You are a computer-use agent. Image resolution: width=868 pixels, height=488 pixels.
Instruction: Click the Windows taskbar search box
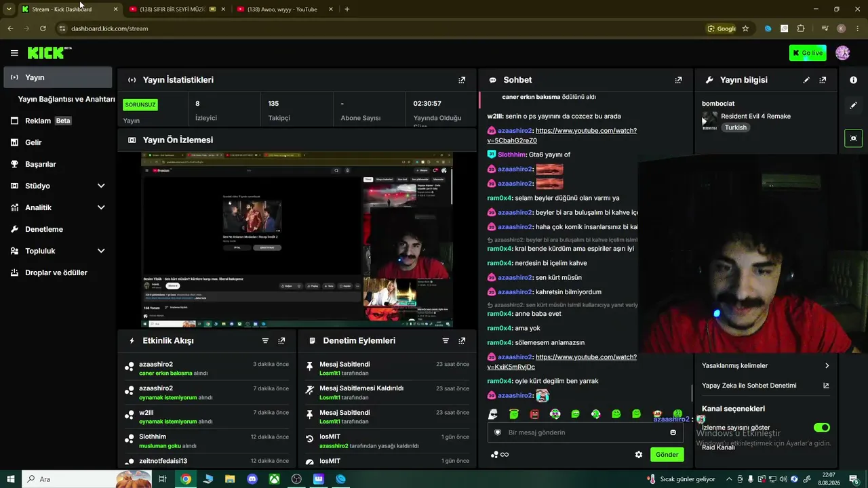[88, 479]
